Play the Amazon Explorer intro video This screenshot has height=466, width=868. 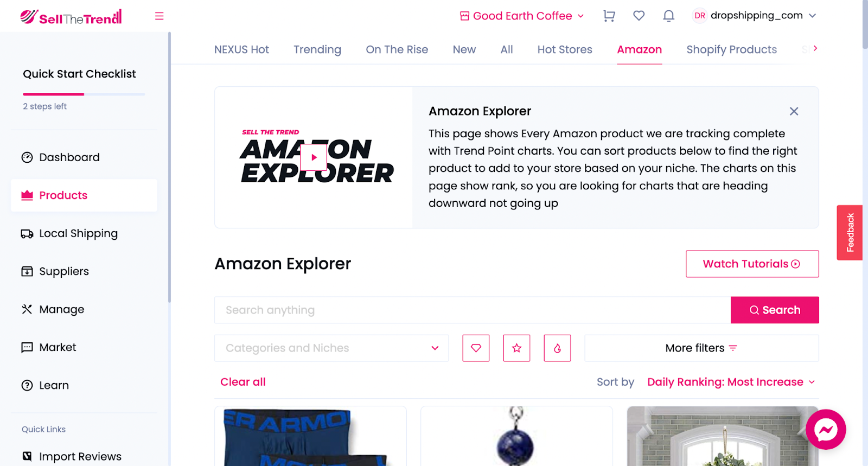tap(314, 157)
